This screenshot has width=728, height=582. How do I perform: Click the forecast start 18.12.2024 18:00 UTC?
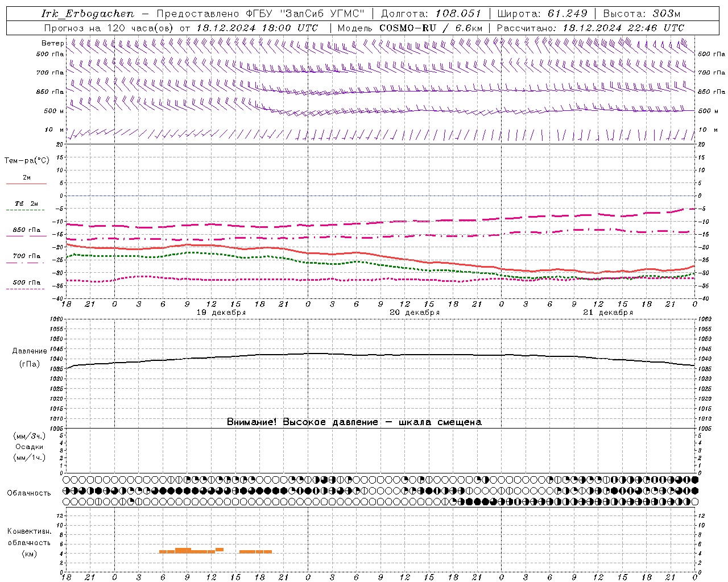pyautogui.click(x=257, y=28)
